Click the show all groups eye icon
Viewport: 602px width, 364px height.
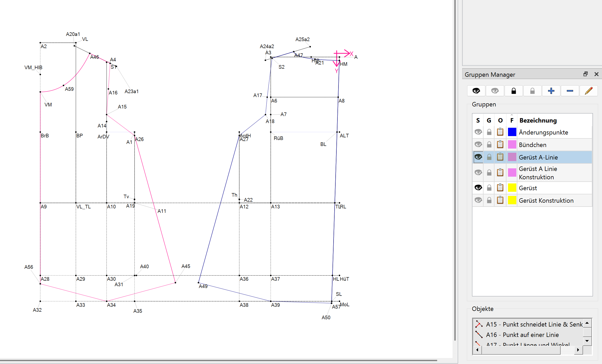point(476,91)
